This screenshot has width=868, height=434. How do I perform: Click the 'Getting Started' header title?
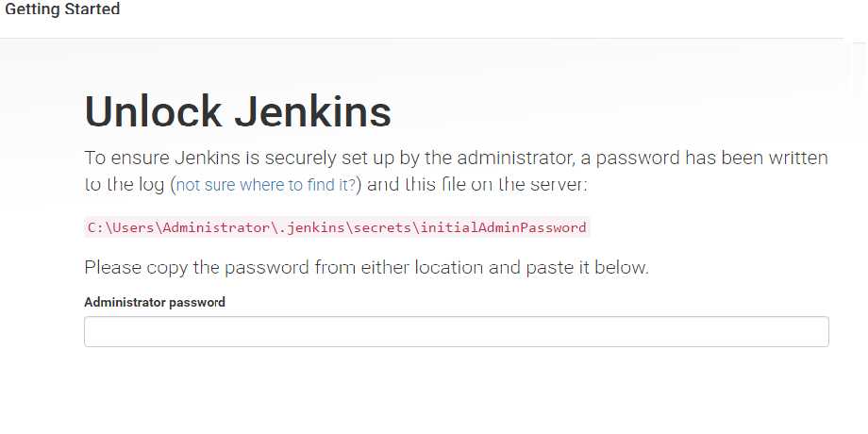click(62, 9)
